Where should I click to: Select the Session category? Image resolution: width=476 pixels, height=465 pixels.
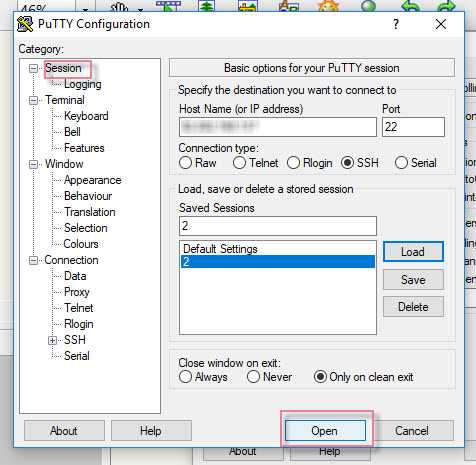coord(63,68)
